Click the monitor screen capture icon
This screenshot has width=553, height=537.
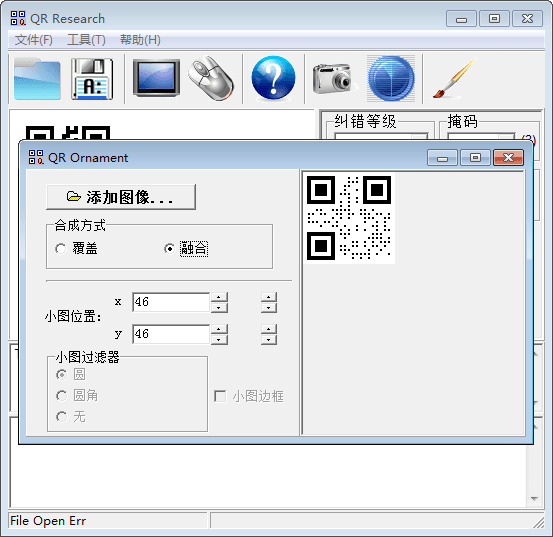click(x=156, y=78)
